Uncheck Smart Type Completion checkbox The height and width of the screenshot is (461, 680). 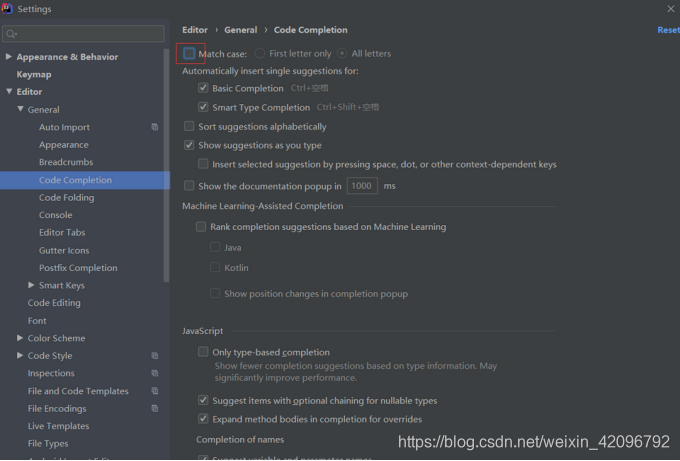tap(203, 107)
